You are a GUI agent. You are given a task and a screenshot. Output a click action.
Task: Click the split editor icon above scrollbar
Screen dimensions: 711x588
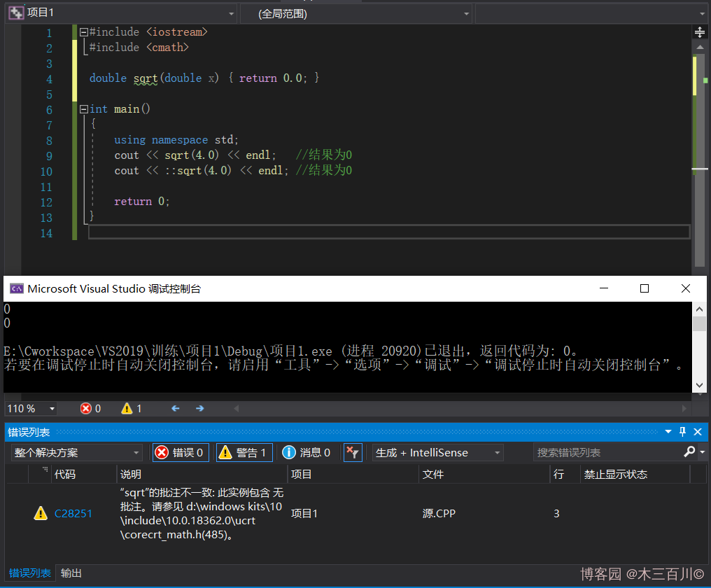pyautogui.click(x=699, y=32)
